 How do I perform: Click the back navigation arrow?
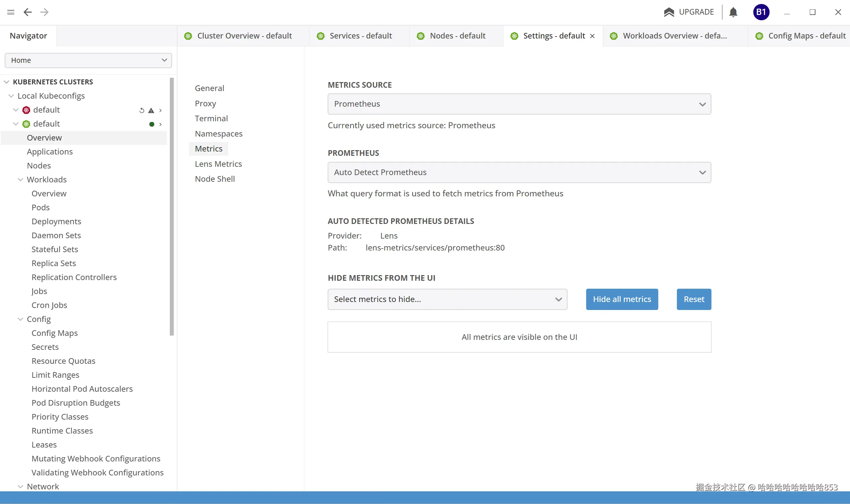pyautogui.click(x=28, y=12)
